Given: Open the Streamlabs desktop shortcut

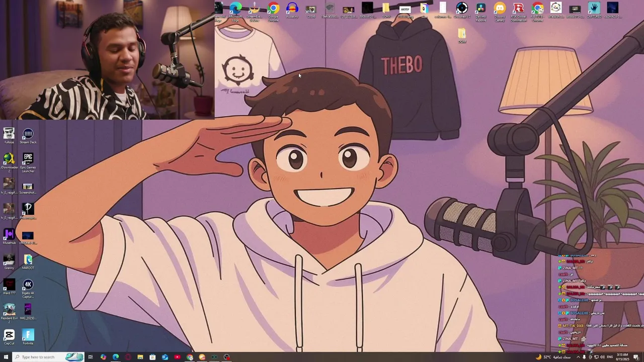Looking at the screenshot, I should click(x=255, y=11).
